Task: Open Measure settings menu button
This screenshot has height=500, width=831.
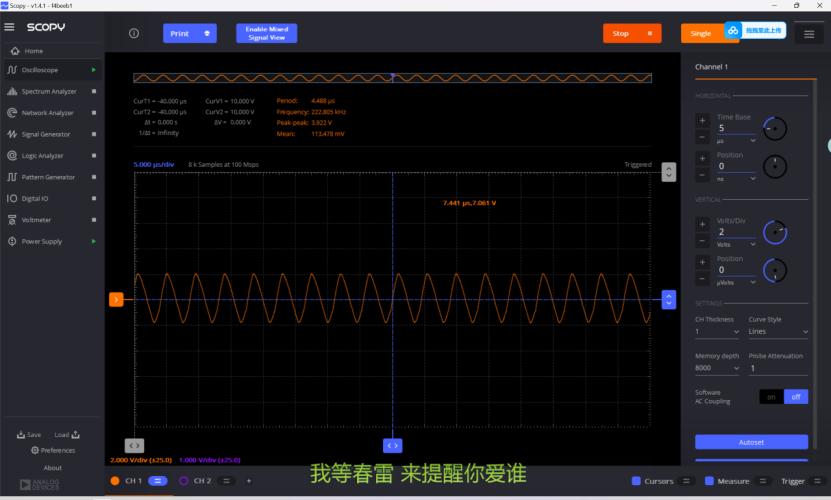Action: (x=763, y=481)
